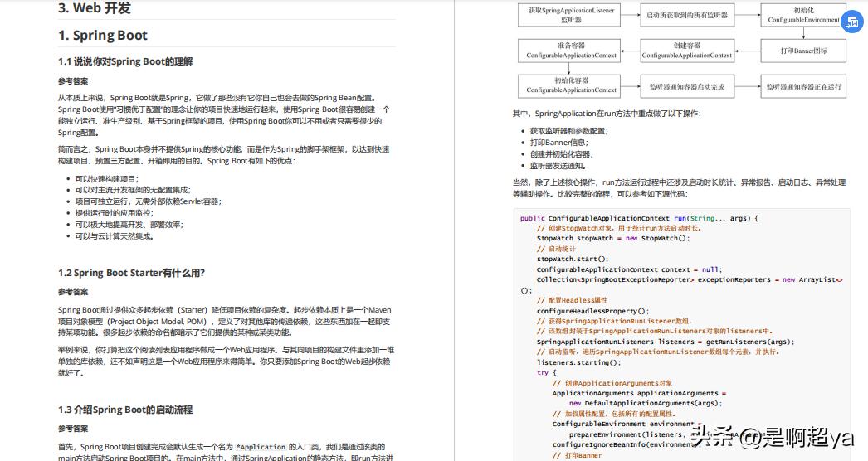Click flowchart box "创建容器 ConfigurableApplicationContext"
The height and width of the screenshot is (461, 868).
(687, 51)
